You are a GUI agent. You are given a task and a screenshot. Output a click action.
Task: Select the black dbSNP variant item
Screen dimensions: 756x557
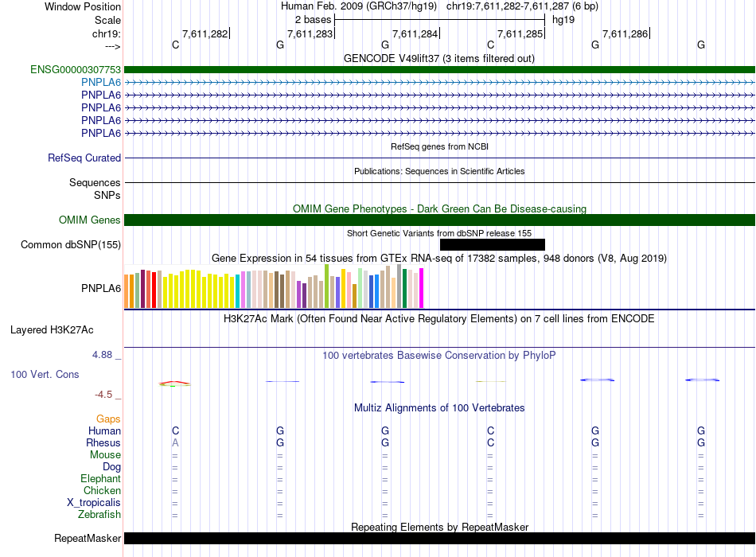coord(493,244)
